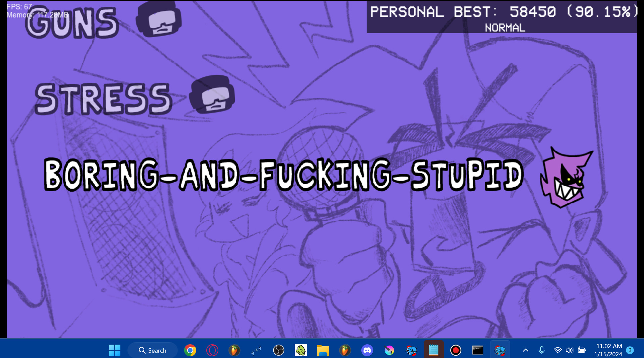Open the green dragon app icon
The height and width of the screenshot is (358, 644).
[301, 350]
